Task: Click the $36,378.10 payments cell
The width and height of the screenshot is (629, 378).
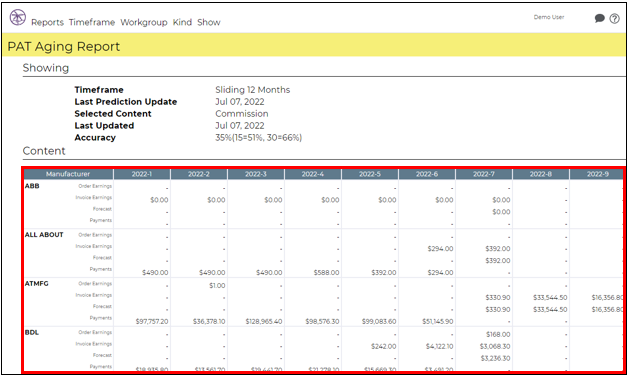Action: tap(209, 321)
